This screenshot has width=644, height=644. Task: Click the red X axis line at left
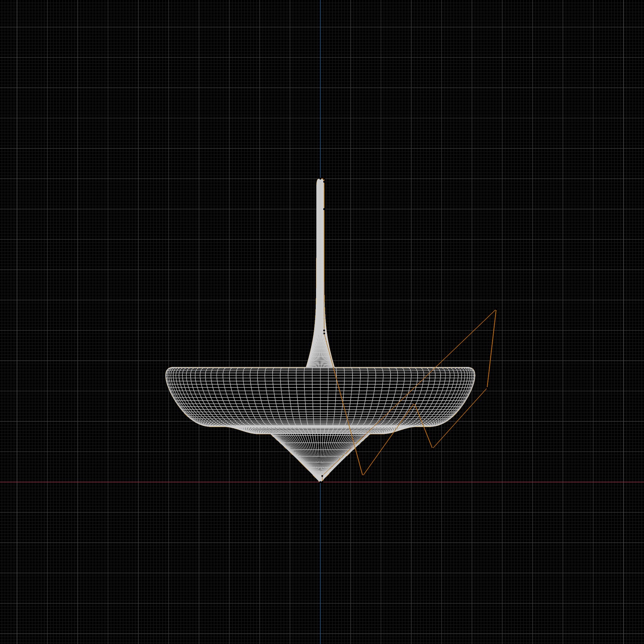[x=100, y=482]
